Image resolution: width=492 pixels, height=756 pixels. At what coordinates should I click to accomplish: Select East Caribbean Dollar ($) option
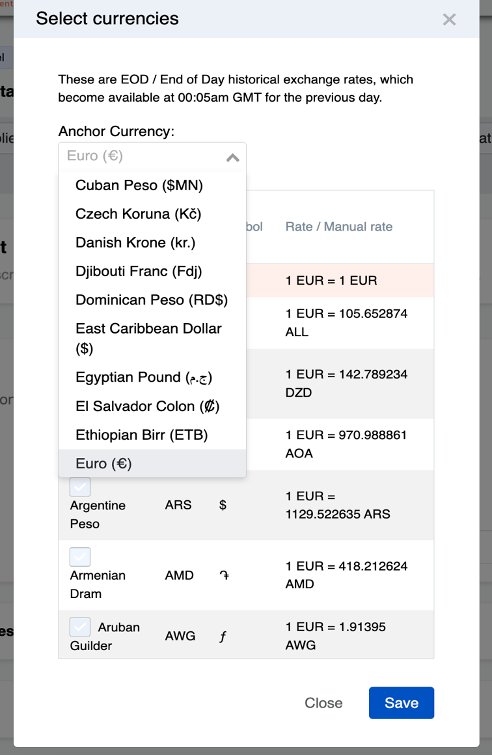[152, 338]
